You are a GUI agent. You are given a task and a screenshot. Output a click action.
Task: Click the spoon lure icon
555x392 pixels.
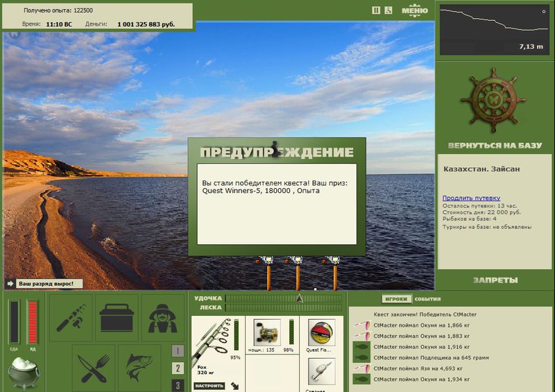click(321, 372)
